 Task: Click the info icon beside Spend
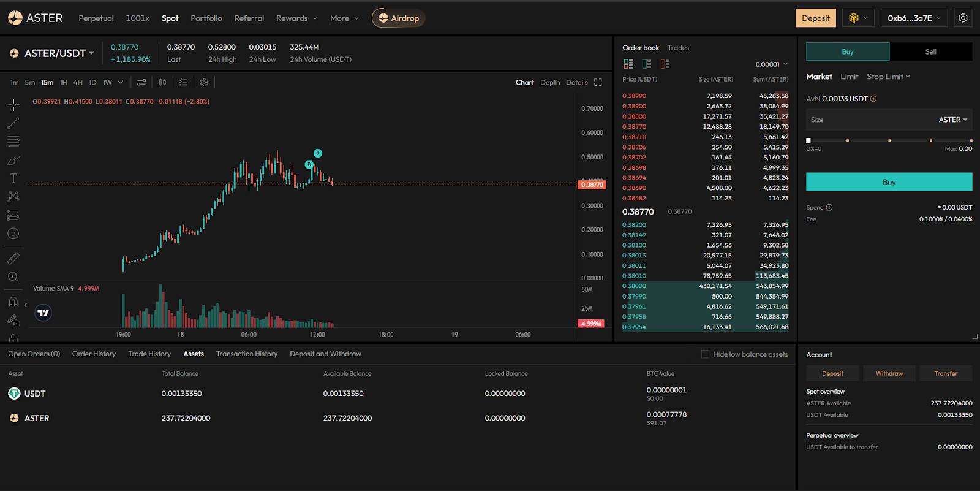point(830,207)
